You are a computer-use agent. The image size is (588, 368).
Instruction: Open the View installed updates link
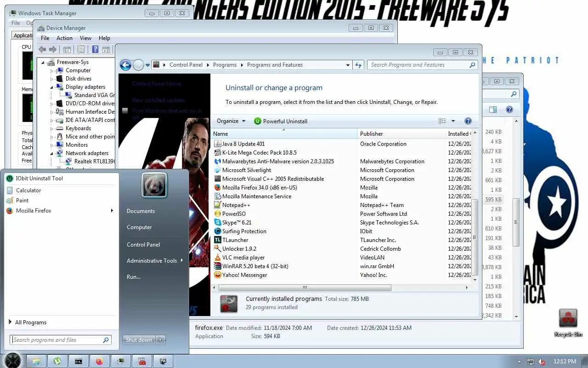coord(158,100)
